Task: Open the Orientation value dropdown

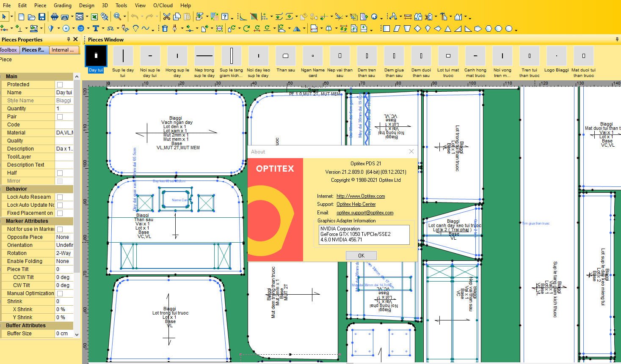Action: click(64, 245)
